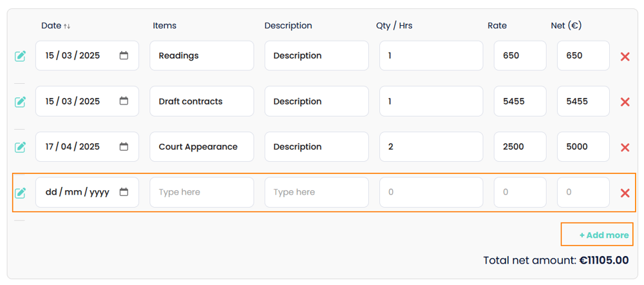Image resolution: width=644 pixels, height=285 pixels.
Task: Click the Add more link
Action: (x=603, y=235)
